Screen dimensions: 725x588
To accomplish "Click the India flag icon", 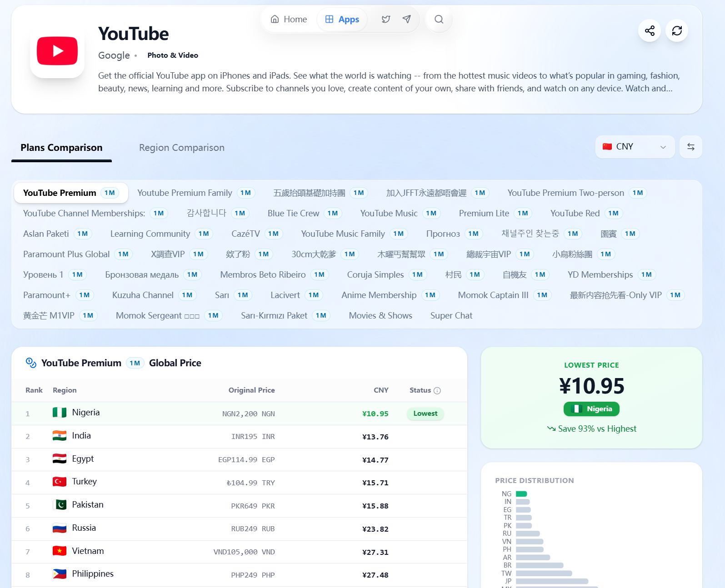I will tap(60, 436).
